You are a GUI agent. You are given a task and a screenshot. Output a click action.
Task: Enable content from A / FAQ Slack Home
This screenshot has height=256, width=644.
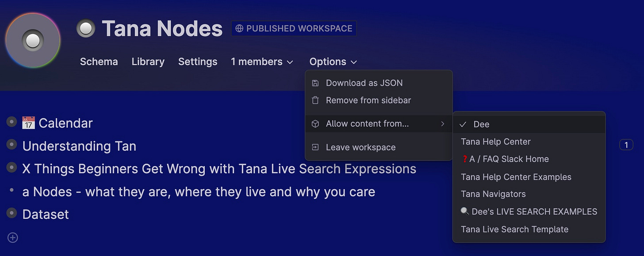coord(529,159)
